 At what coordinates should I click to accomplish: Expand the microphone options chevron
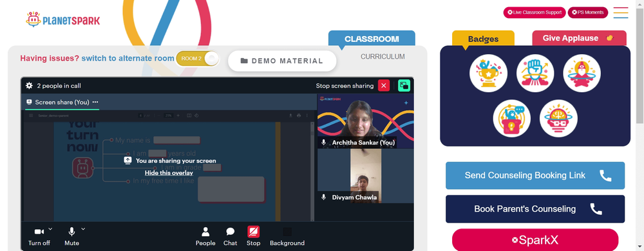click(x=83, y=229)
